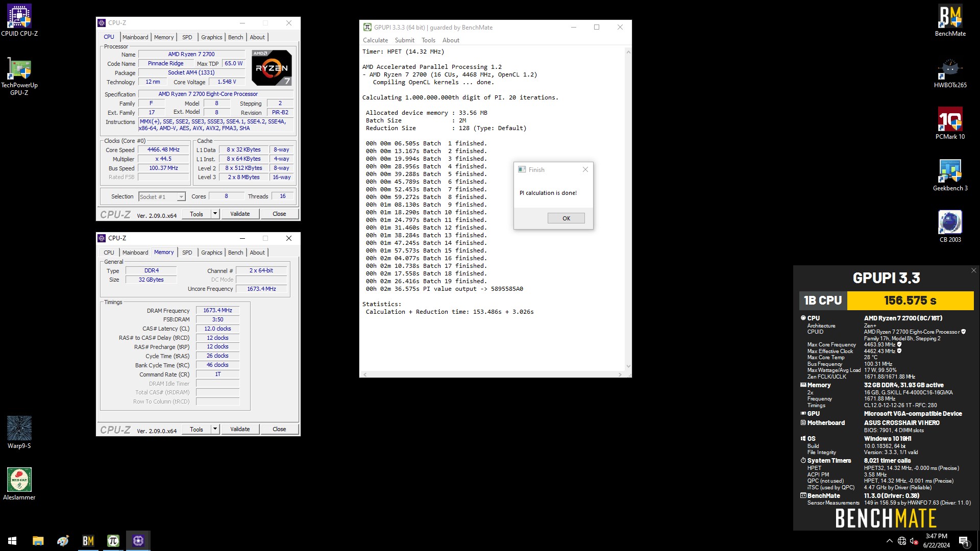Open the notification center icon
Viewport: 980px width, 551px height.
click(x=964, y=541)
